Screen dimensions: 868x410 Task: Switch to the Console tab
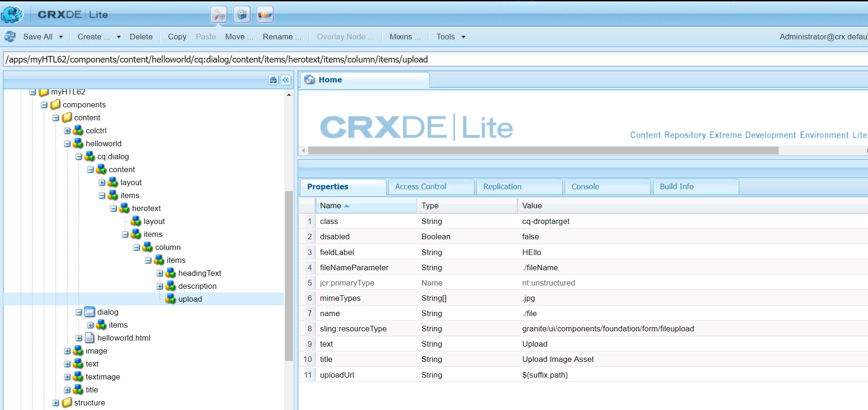click(x=608, y=187)
